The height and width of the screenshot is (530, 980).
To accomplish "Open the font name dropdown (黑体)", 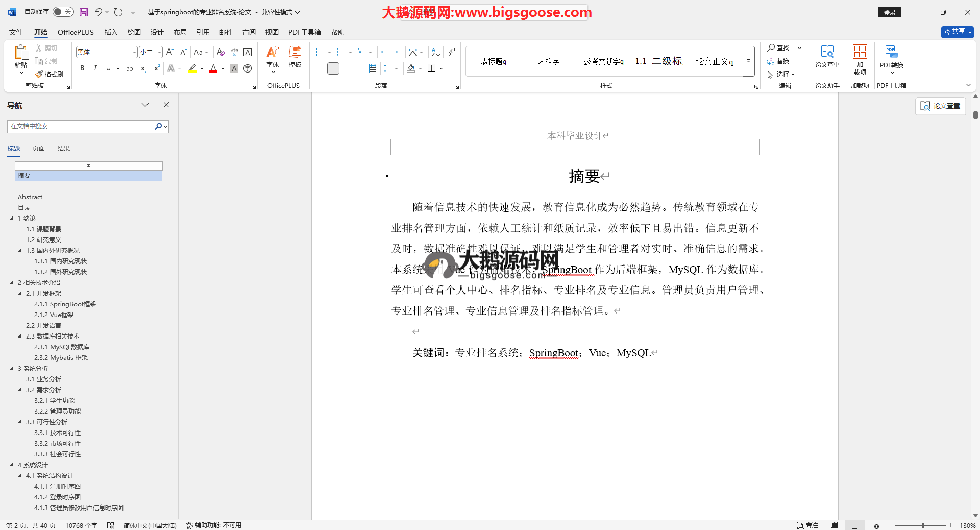I will (x=134, y=52).
